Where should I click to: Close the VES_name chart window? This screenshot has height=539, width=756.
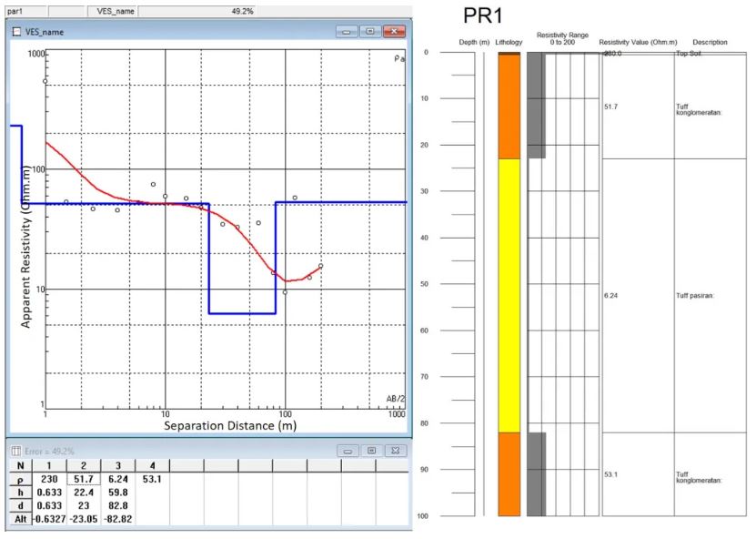394,31
